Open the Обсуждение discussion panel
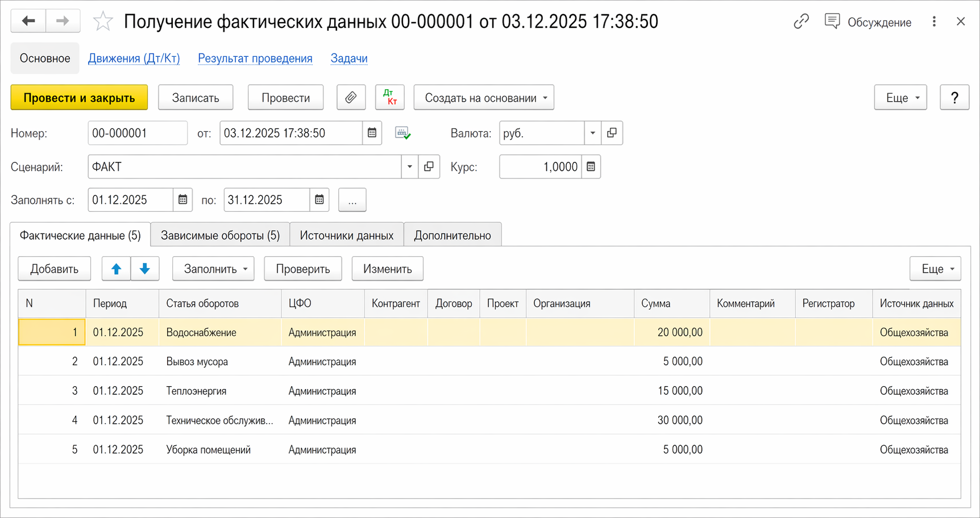Screen dimensions: 980x518 pyautogui.click(x=867, y=22)
